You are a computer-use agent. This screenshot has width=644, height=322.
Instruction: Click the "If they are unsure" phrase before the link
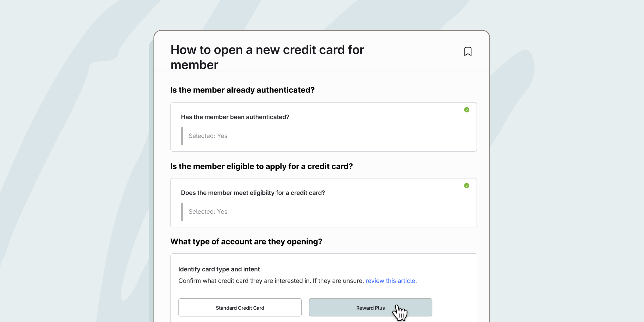point(338,281)
